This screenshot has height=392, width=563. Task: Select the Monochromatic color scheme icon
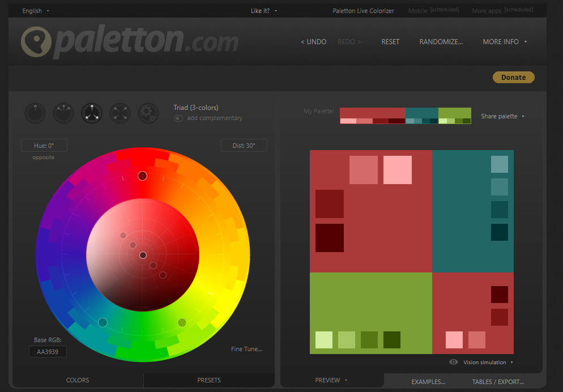[35, 113]
